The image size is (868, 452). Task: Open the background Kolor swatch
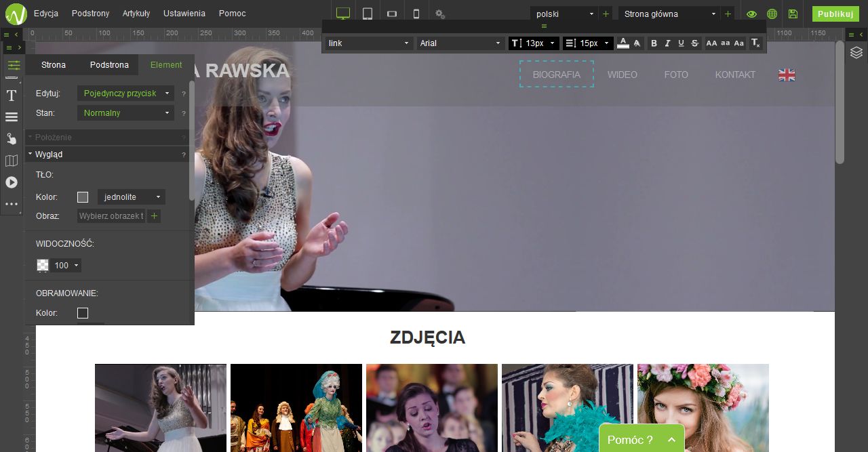click(83, 197)
